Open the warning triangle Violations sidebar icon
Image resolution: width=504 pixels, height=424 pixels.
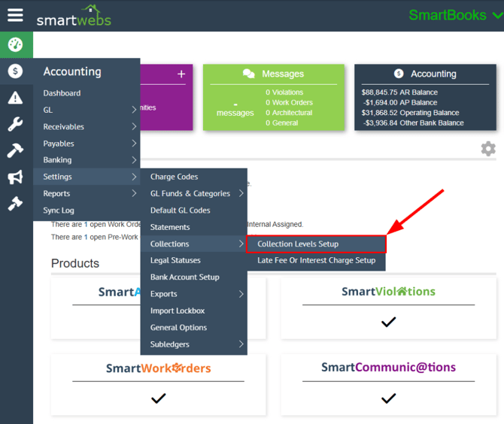(x=16, y=98)
